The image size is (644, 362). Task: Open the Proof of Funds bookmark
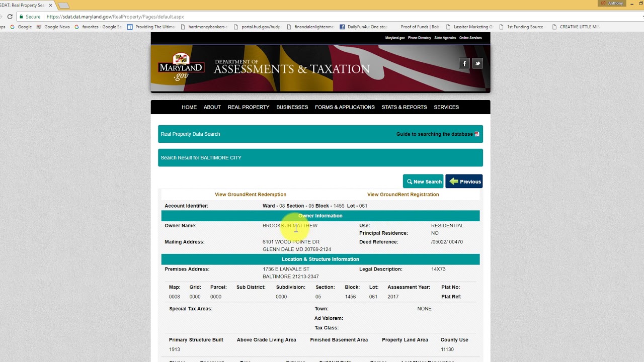417,27
